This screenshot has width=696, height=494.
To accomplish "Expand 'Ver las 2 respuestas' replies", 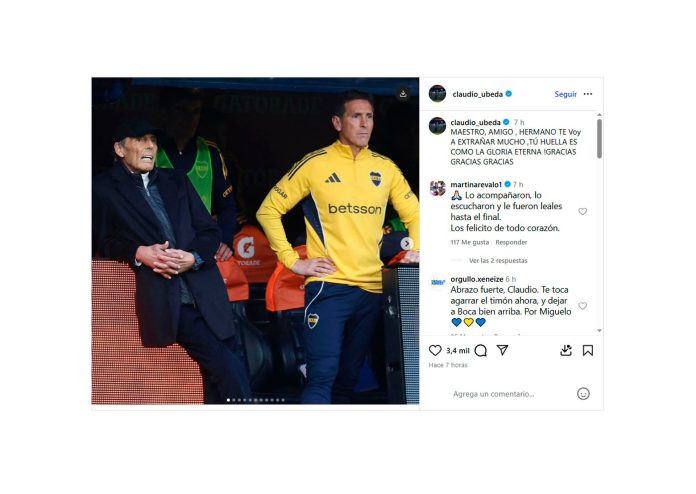I will click(498, 261).
